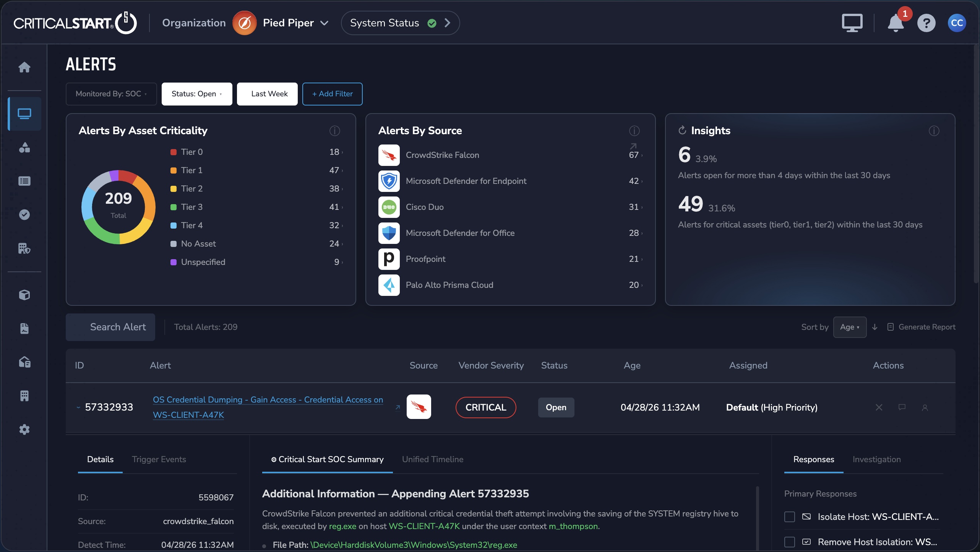Click info icon on Alerts By Source
This screenshot has height=552, width=980.
(x=634, y=131)
